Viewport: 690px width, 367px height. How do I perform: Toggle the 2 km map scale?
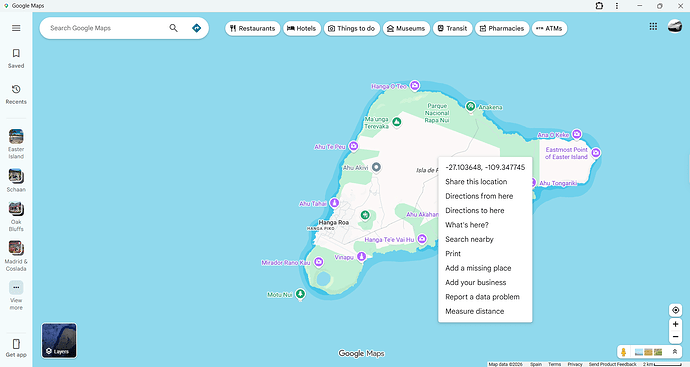(x=662, y=364)
